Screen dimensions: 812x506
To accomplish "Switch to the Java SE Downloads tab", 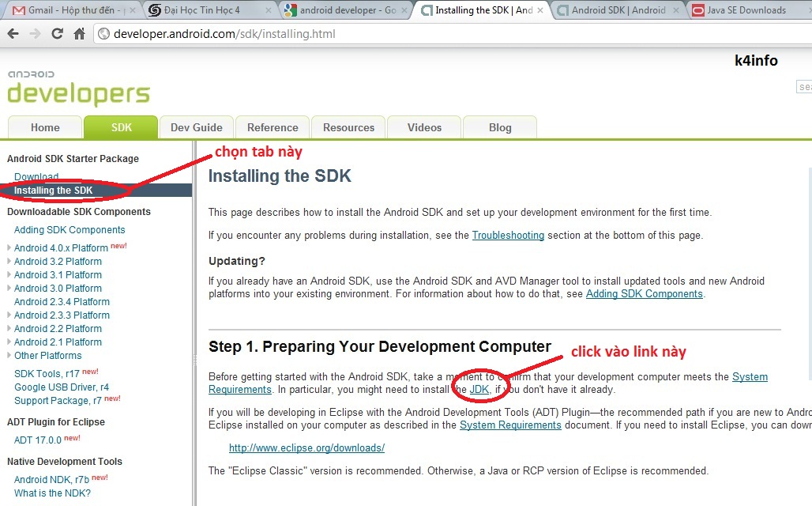I will [748, 10].
